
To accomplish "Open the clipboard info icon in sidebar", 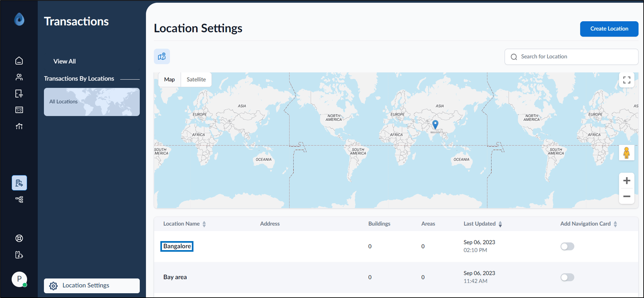I will [x=19, y=255].
